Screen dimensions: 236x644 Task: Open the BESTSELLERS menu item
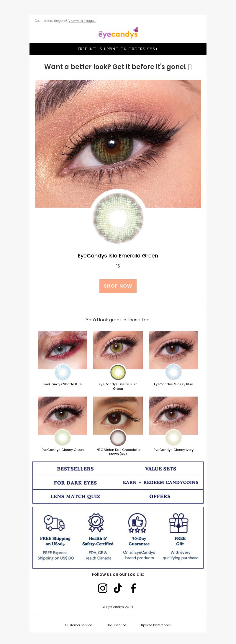(x=76, y=469)
